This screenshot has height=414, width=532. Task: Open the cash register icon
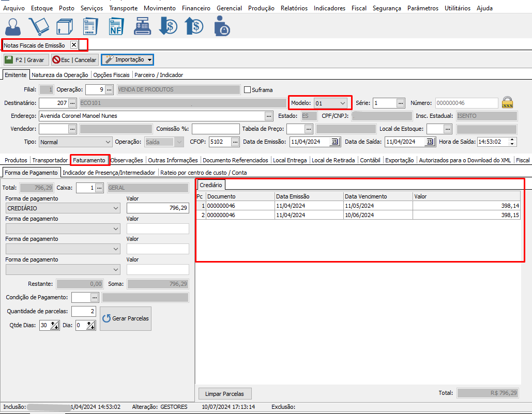pos(142,26)
